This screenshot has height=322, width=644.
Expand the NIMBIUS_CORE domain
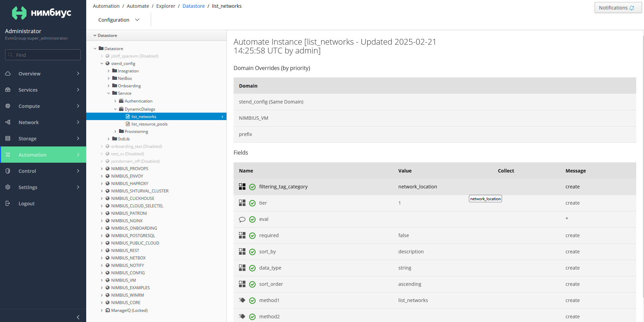[x=102, y=302]
